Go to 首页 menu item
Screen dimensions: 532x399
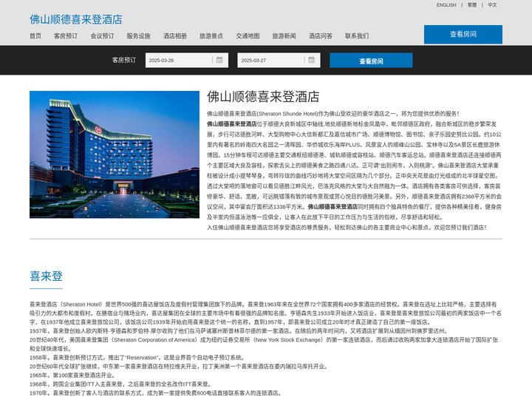coord(35,36)
